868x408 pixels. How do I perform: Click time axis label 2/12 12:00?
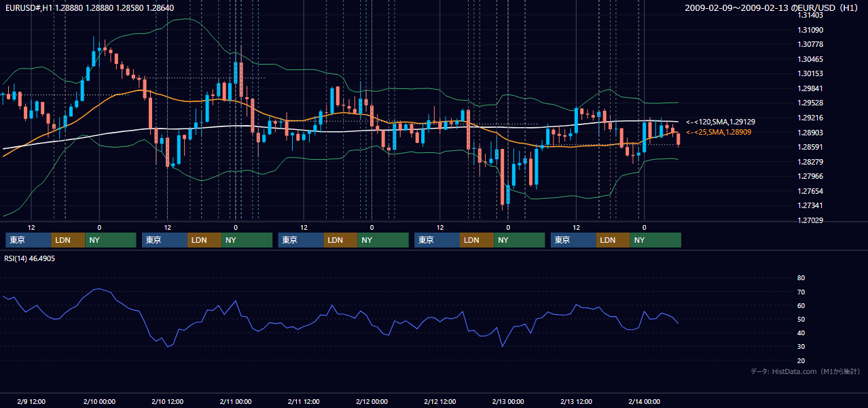[440, 401]
